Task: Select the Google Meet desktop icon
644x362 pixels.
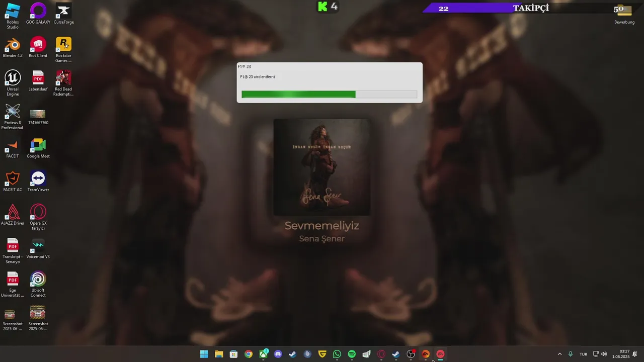Action: pyautogui.click(x=38, y=148)
